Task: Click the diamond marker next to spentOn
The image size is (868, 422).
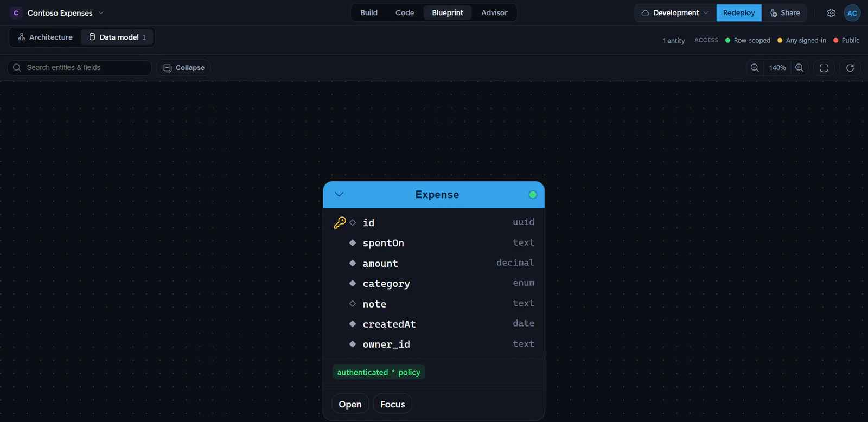Action: pyautogui.click(x=353, y=243)
